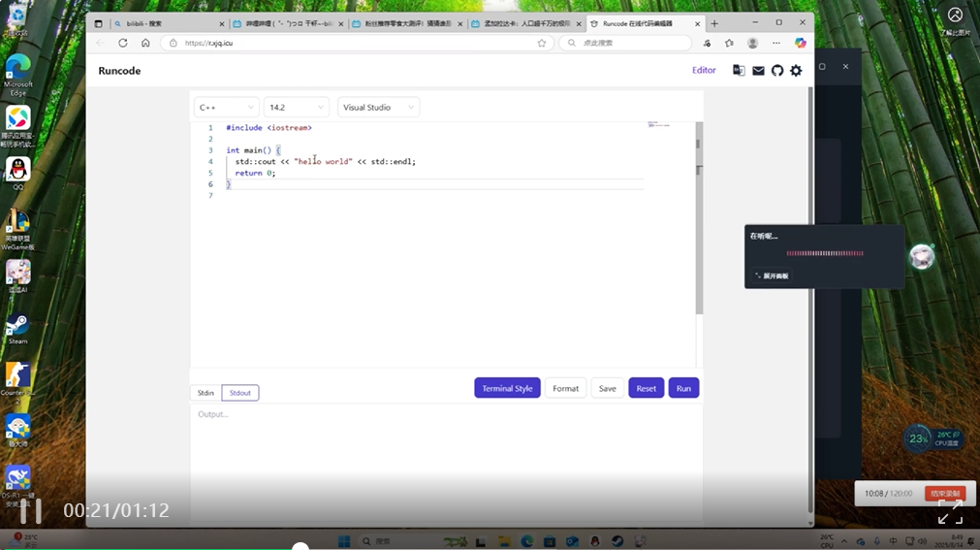The image size is (980, 550).
Task: Click expand panel button in voice assistant popup
Action: point(772,275)
